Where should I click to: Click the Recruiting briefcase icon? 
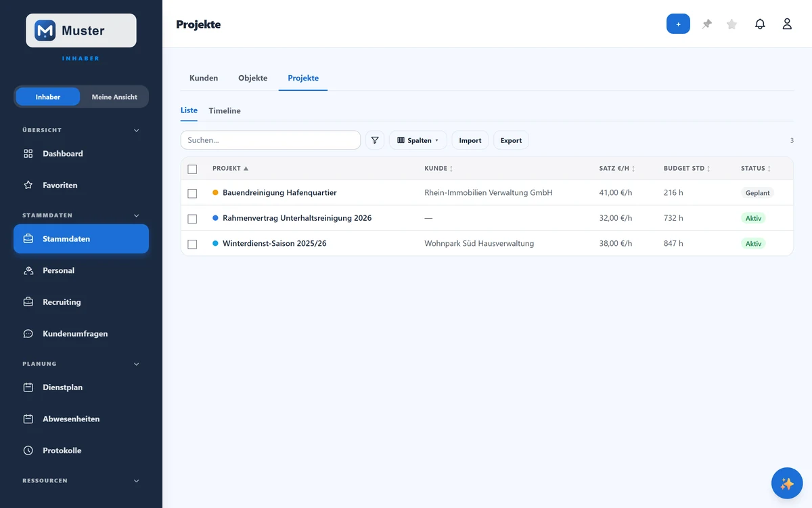coord(28,302)
